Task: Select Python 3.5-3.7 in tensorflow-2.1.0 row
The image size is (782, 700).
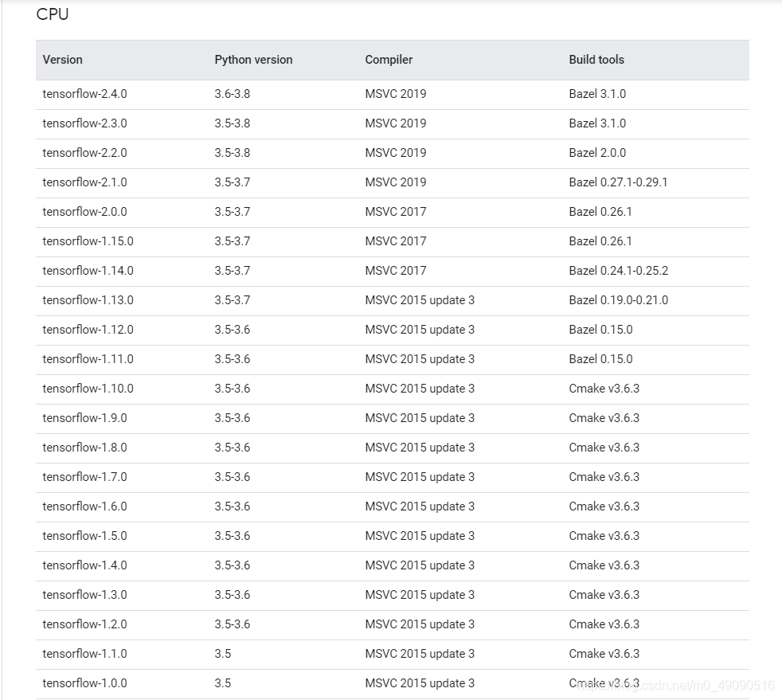Action: [x=233, y=182]
